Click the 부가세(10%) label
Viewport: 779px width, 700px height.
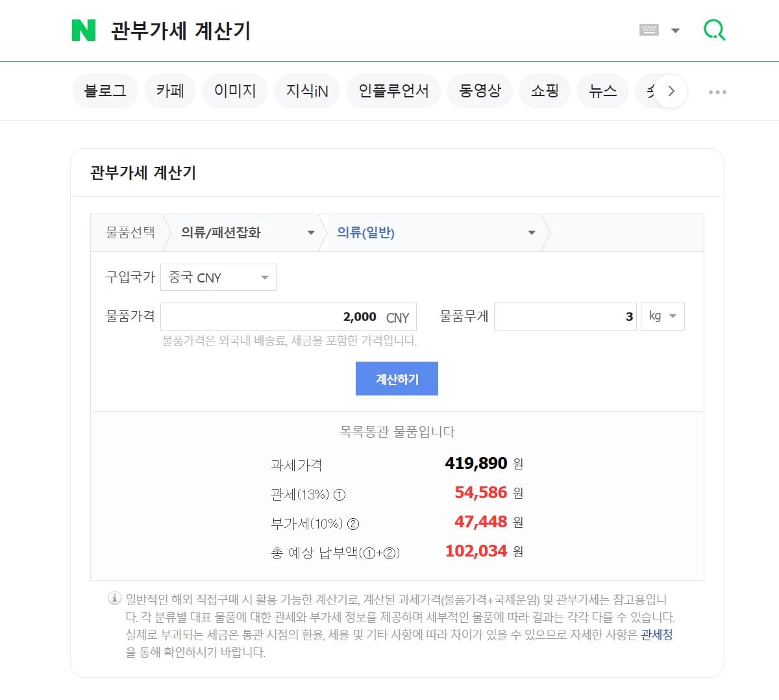[x=315, y=523]
